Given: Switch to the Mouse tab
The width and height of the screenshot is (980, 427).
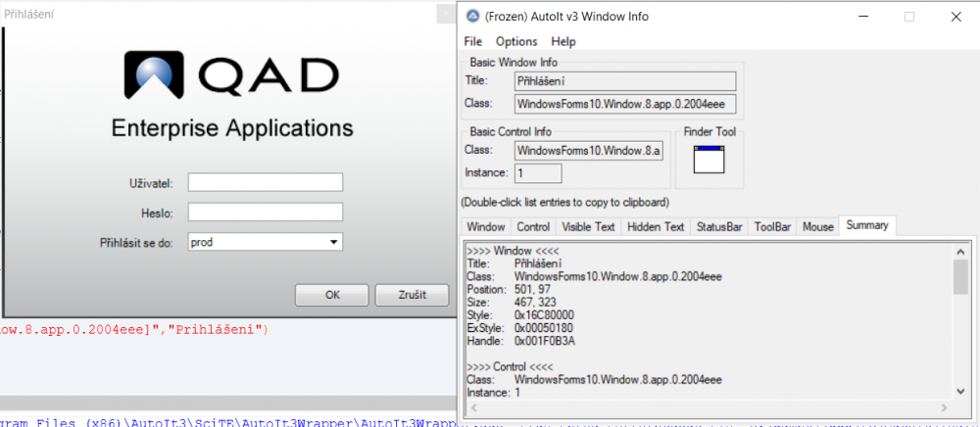Looking at the screenshot, I should tap(818, 226).
